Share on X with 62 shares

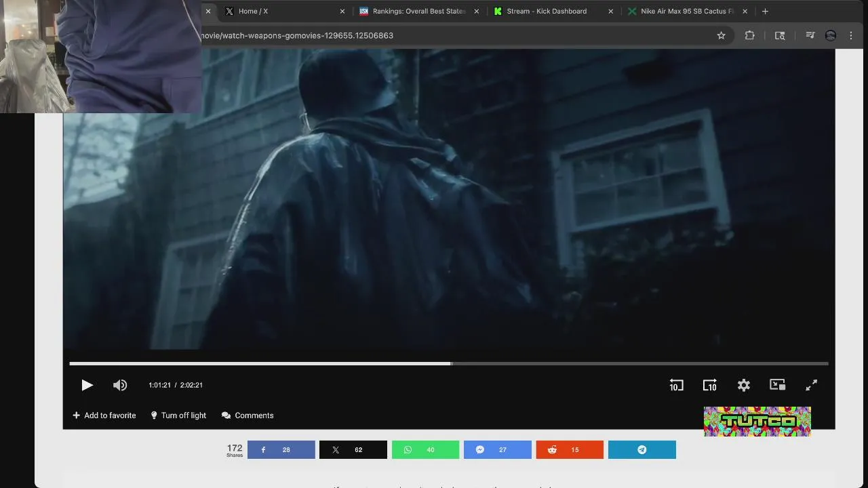[x=353, y=450]
